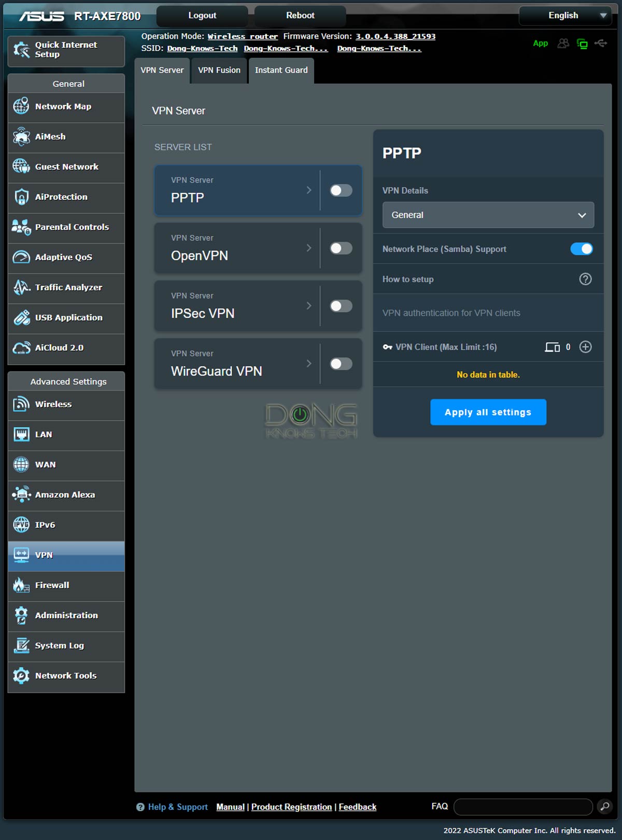Click the USB status icon in header
The width and height of the screenshot is (622, 840).
tap(601, 43)
